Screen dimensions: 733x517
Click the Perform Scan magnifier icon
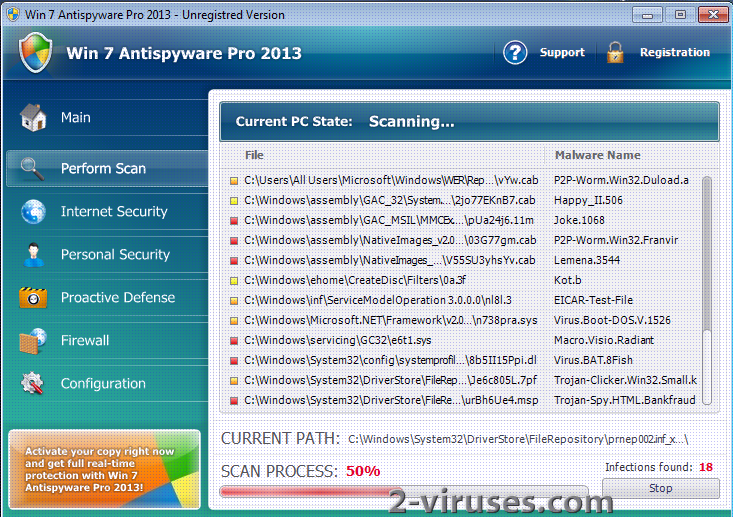point(32,169)
